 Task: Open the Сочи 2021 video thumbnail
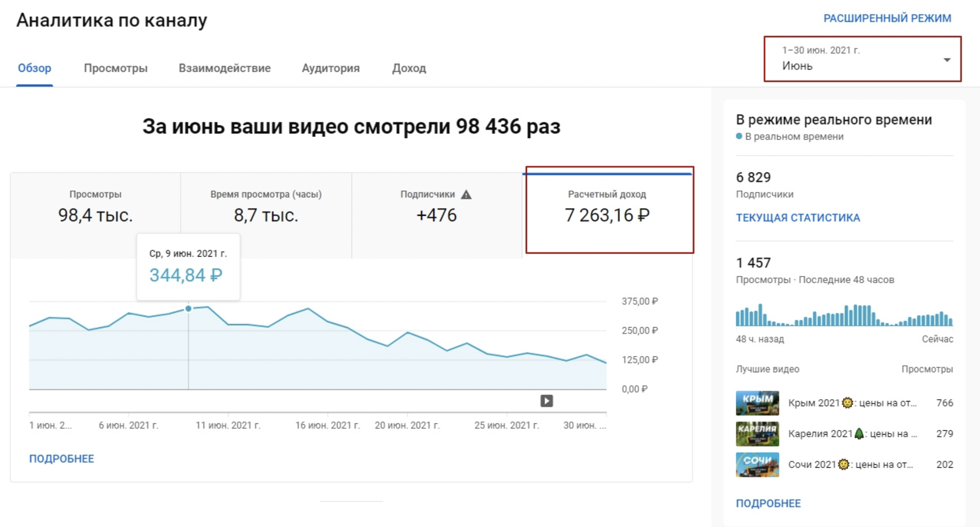tap(757, 464)
